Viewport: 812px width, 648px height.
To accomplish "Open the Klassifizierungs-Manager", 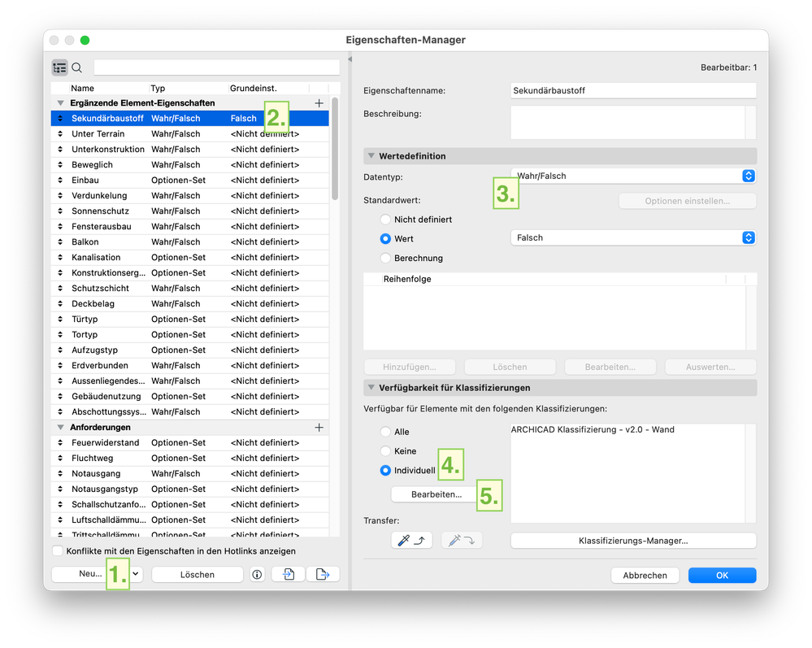I will tap(633, 540).
